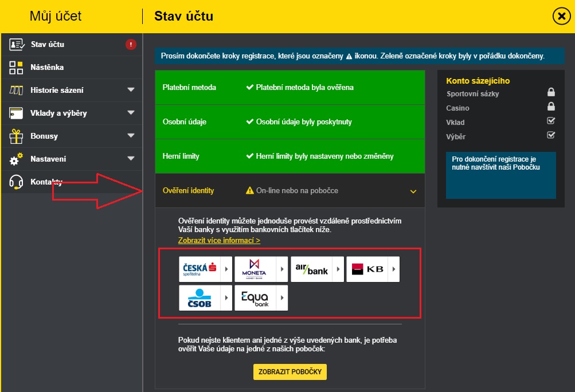This screenshot has width=575, height=392.
Task: Click On-line nebo na pobočce text
Action: click(297, 191)
